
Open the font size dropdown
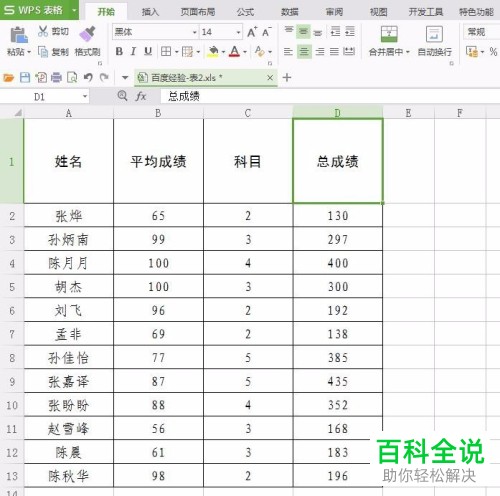pyautogui.click(x=238, y=32)
